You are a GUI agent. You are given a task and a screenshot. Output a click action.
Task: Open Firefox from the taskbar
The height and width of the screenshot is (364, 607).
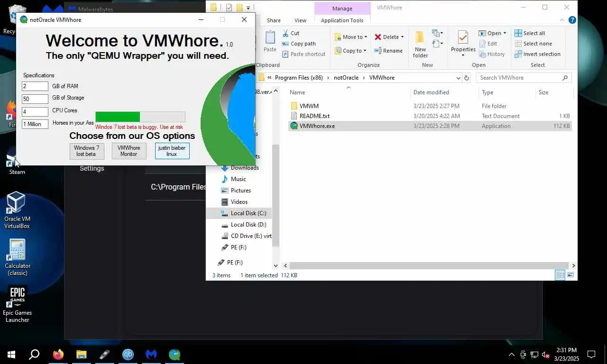pyautogui.click(x=58, y=355)
